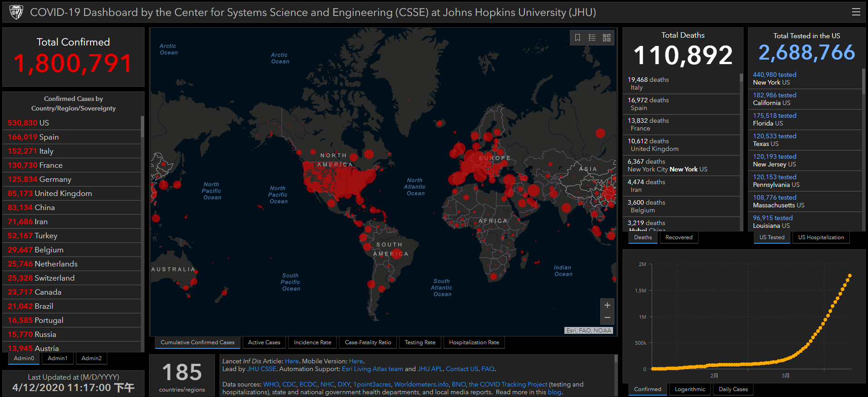Viewport: 868px width, 397px height.
Task: Switch chart to Daily Cases
Action: [x=733, y=389]
